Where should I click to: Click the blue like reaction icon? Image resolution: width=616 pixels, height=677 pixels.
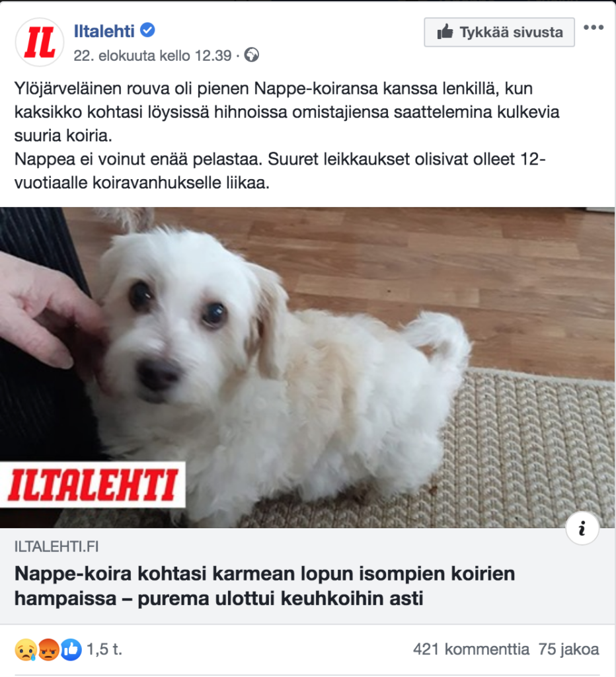coord(71,649)
